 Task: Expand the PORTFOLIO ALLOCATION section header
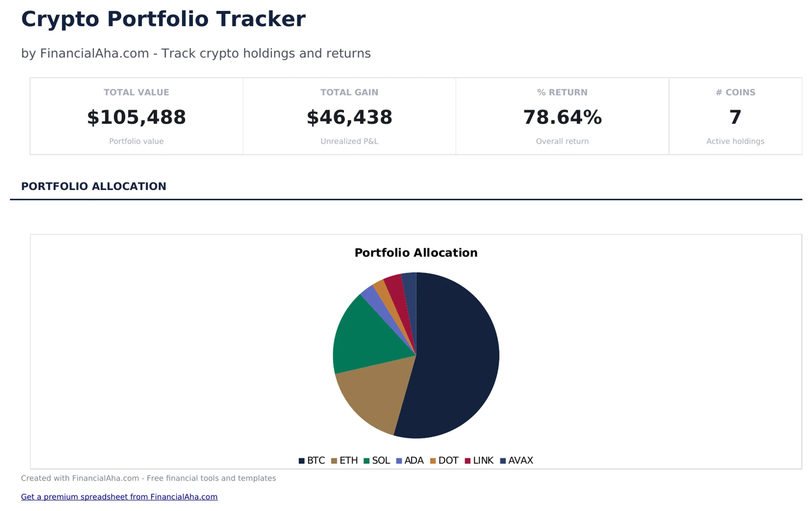94,186
